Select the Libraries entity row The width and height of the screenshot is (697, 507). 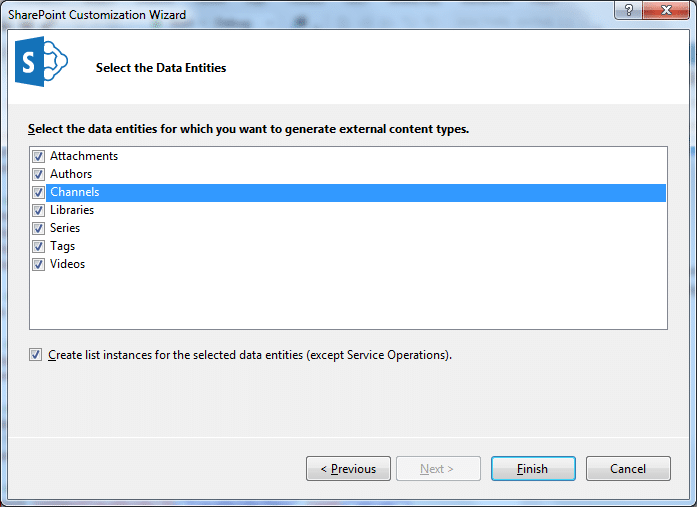pyautogui.click(x=72, y=211)
